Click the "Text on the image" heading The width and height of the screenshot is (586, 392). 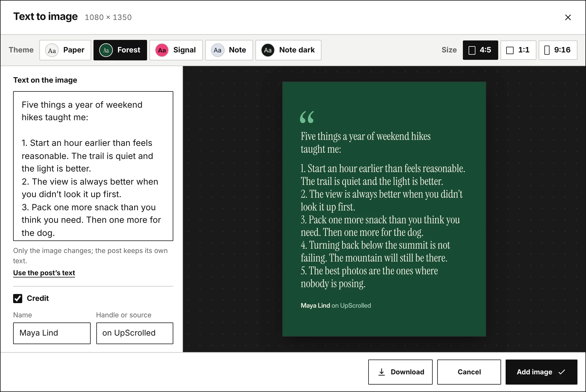coord(45,80)
